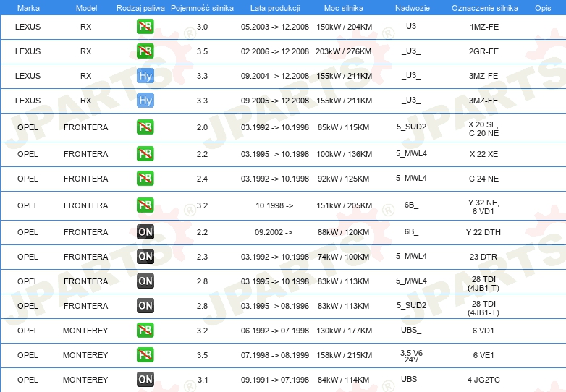The image size is (566, 392).
Task: Click the Hy hybrid icon in the 09.2005 row
Action: pyautogui.click(x=145, y=101)
